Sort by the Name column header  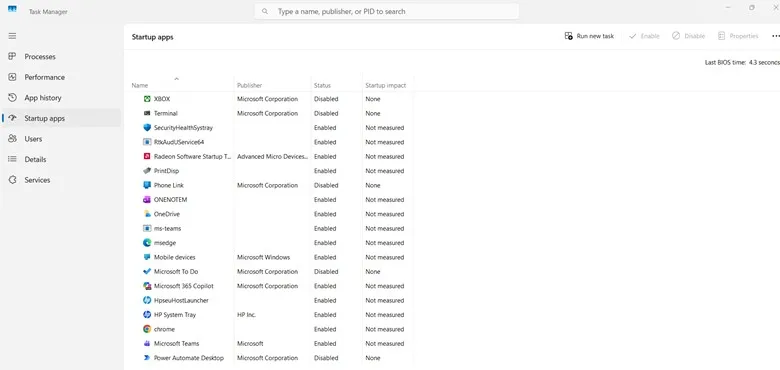pyautogui.click(x=140, y=86)
